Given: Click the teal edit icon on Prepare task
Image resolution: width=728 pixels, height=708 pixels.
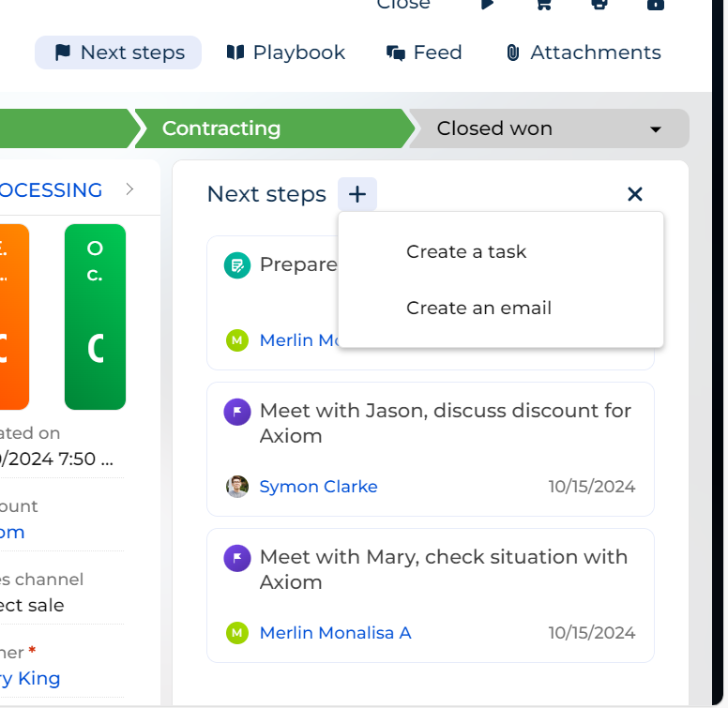Looking at the screenshot, I should point(237,265).
